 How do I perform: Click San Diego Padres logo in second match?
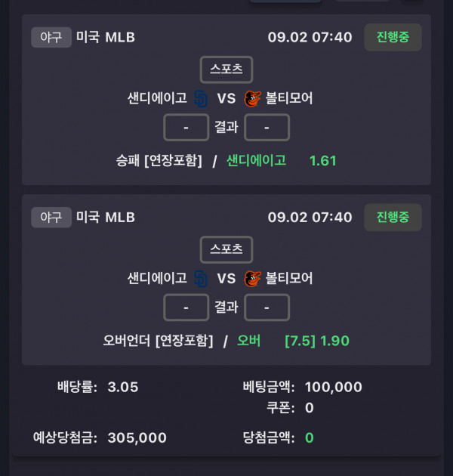click(201, 279)
